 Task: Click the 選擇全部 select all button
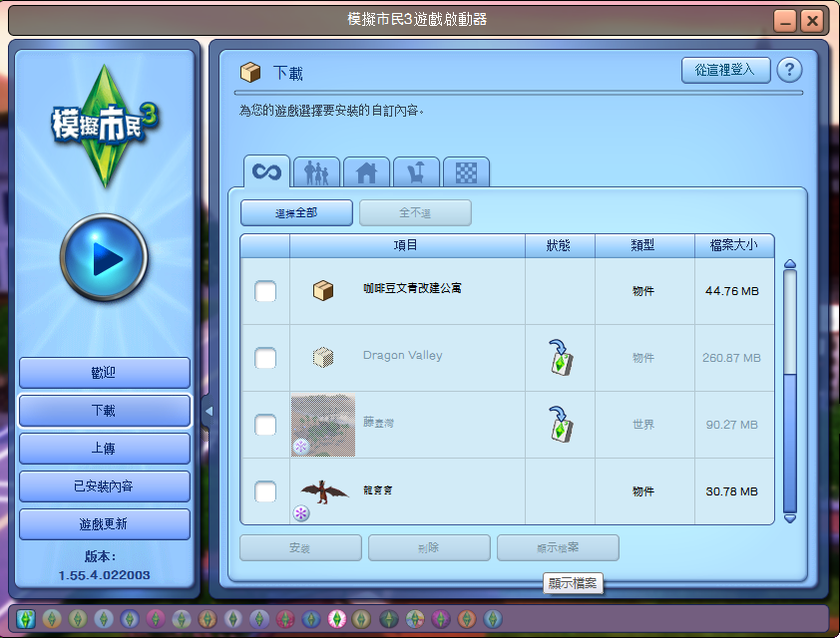click(296, 213)
